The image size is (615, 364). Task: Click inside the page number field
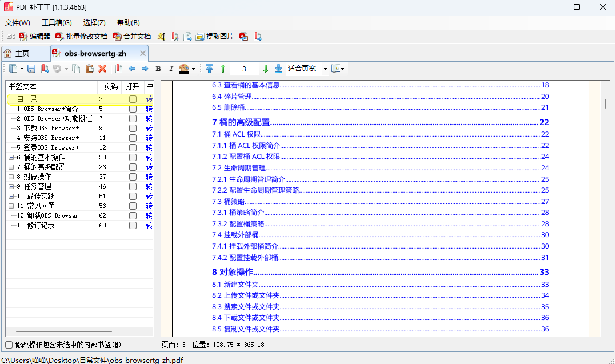coord(244,69)
